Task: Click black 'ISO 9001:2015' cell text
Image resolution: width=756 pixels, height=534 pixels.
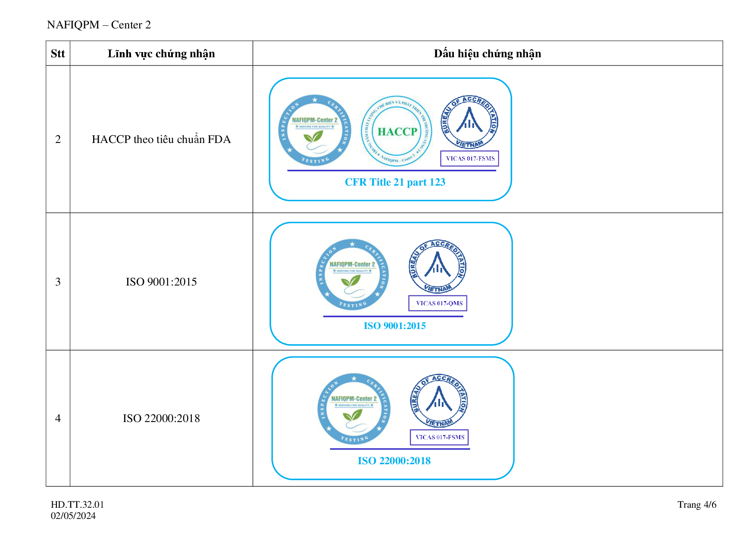Action: pos(161,282)
